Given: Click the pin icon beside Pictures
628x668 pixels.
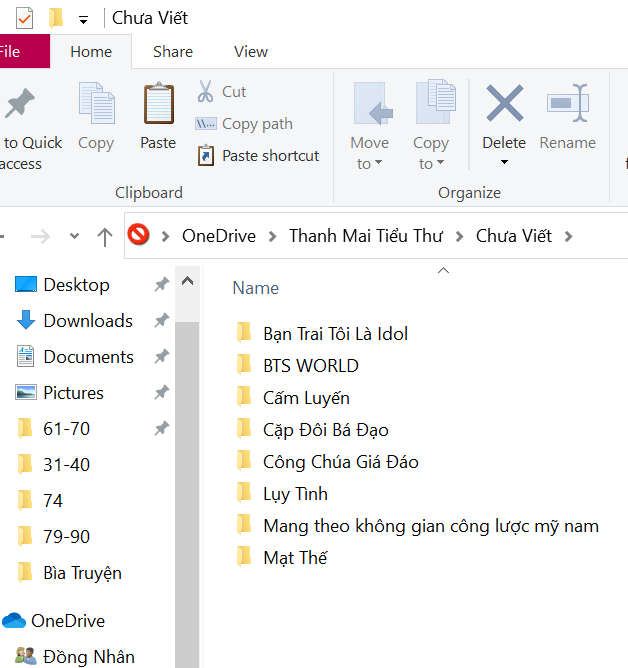Looking at the screenshot, I should [x=162, y=392].
